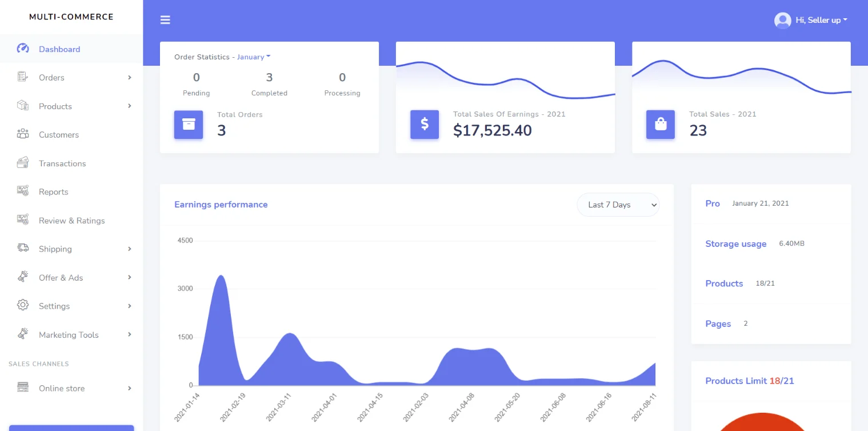Image resolution: width=868 pixels, height=431 pixels.
Task: Click the Processing orders label
Action: click(342, 93)
